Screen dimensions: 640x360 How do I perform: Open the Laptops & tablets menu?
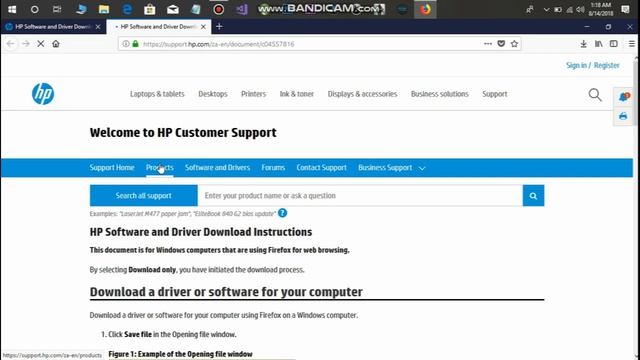[x=157, y=94]
